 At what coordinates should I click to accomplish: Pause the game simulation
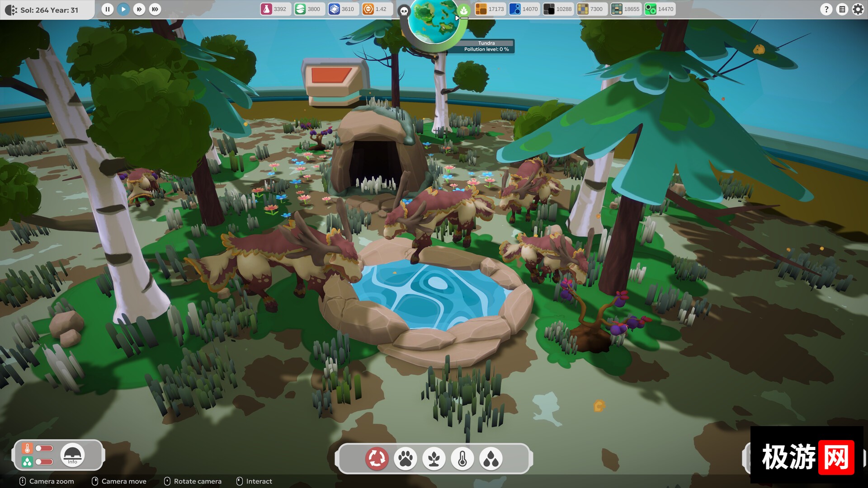click(x=107, y=9)
